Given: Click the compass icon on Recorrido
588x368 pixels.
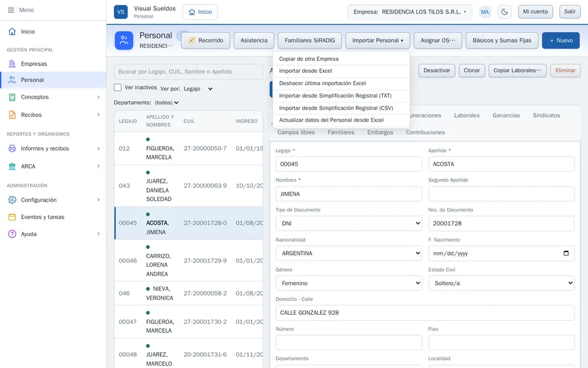Looking at the screenshot, I should pos(192,40).
